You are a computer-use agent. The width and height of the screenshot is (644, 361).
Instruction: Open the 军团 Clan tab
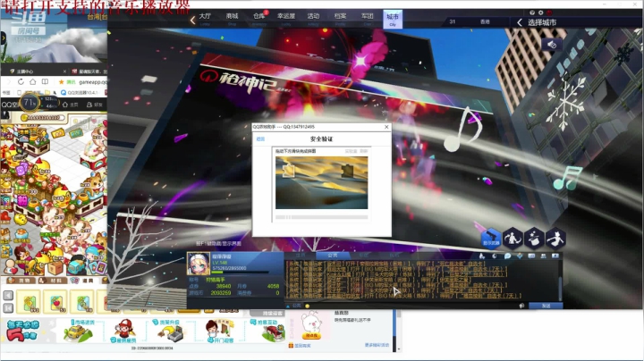[368, 18]
